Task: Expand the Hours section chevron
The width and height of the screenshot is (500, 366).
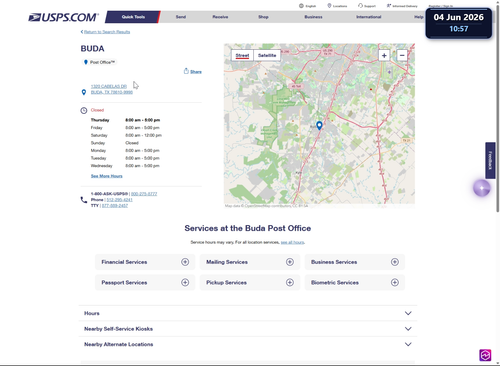Action: 408,313
